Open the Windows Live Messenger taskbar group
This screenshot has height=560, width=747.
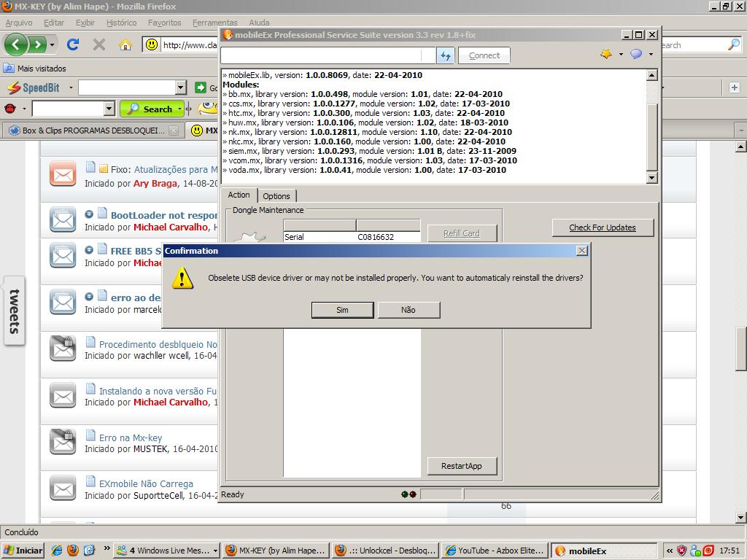pos(167,551)
